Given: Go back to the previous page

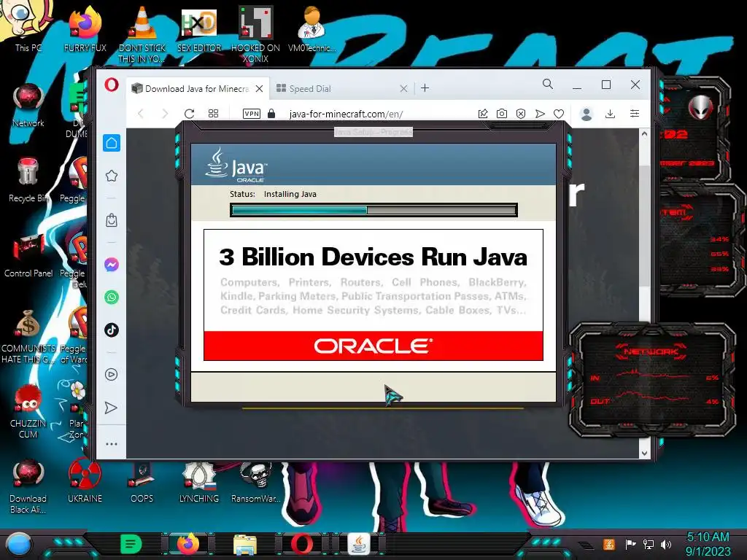Looking at the screenshot, I should tap(141, 114).
